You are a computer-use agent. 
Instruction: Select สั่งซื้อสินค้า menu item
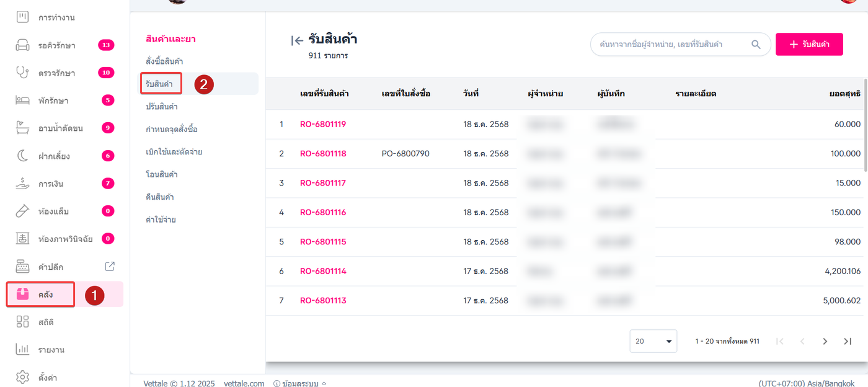164,61
